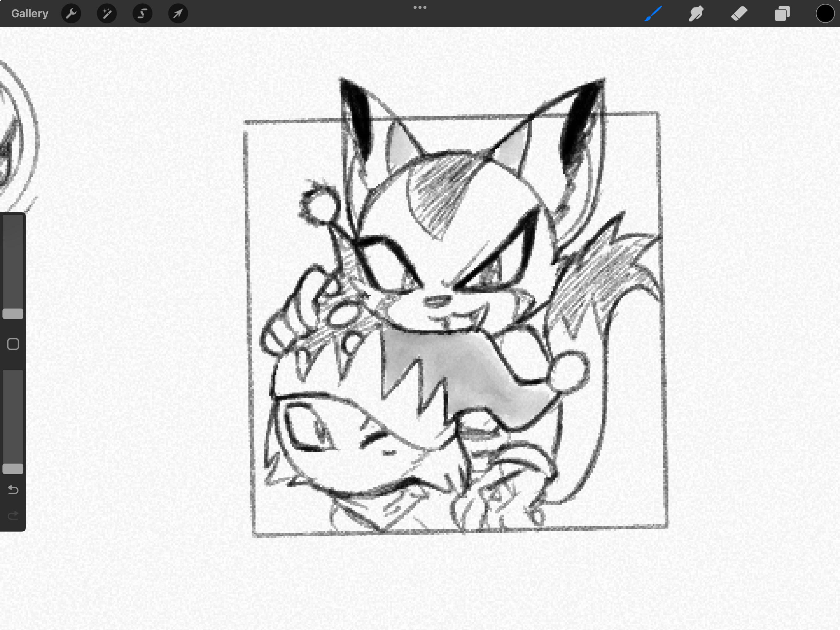Tap the dimmed redo arrow
The width and height of the screenshot is (840, 630).
pyautogui.click(x=13, y=516)
